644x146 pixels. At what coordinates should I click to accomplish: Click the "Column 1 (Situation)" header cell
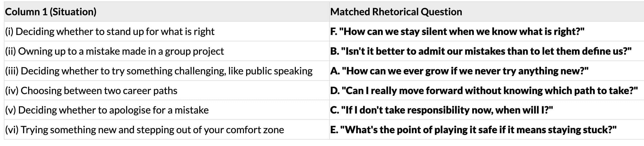(51, 12)
